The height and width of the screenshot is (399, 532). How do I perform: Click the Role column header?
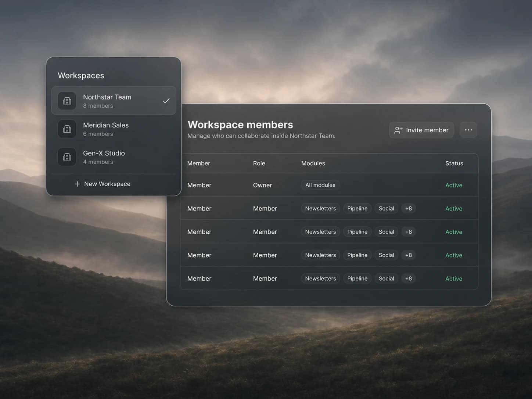[x=259, y=163]
